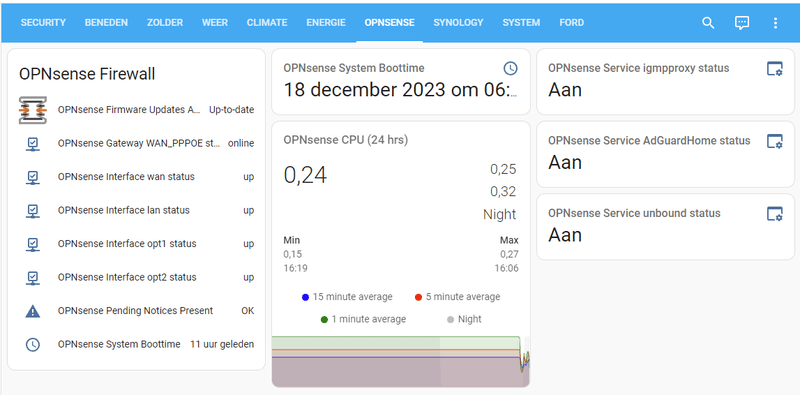Image resolution: width=800 pixels, height=395 pixels.
Task: Click the Max 0,27 value
Action: click(x=509, y=254)
